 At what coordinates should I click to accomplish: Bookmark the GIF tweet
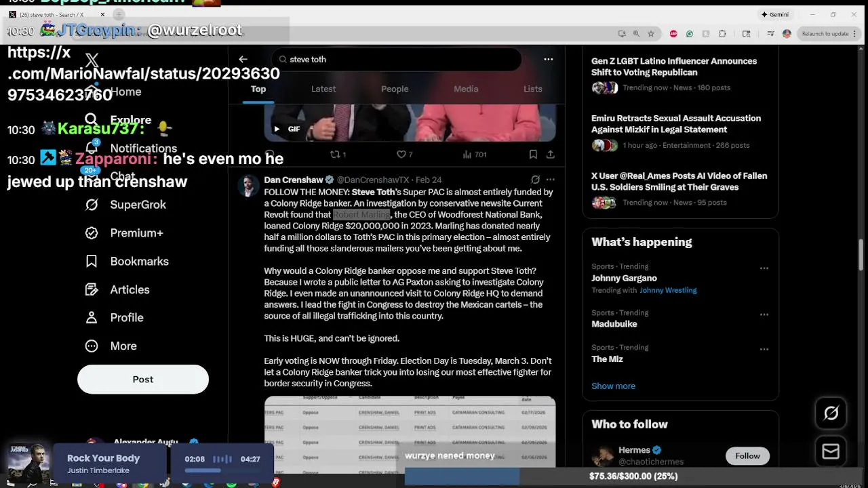[533, 155]
